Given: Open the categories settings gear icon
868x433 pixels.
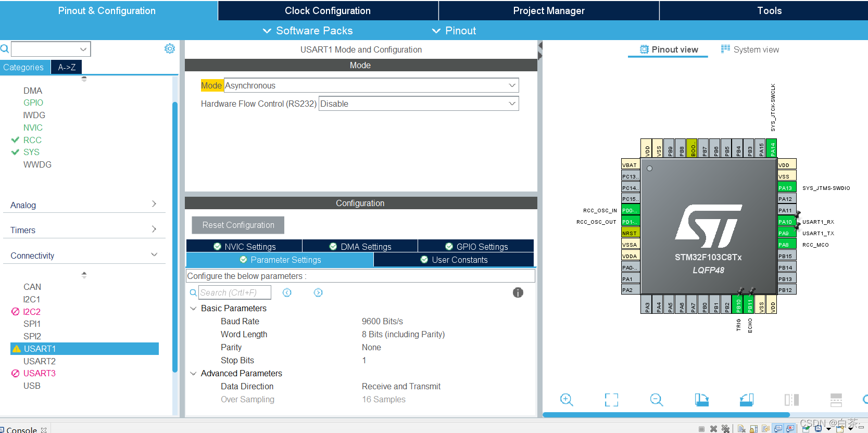Looking at the screenshot, I should pos(170,48).
